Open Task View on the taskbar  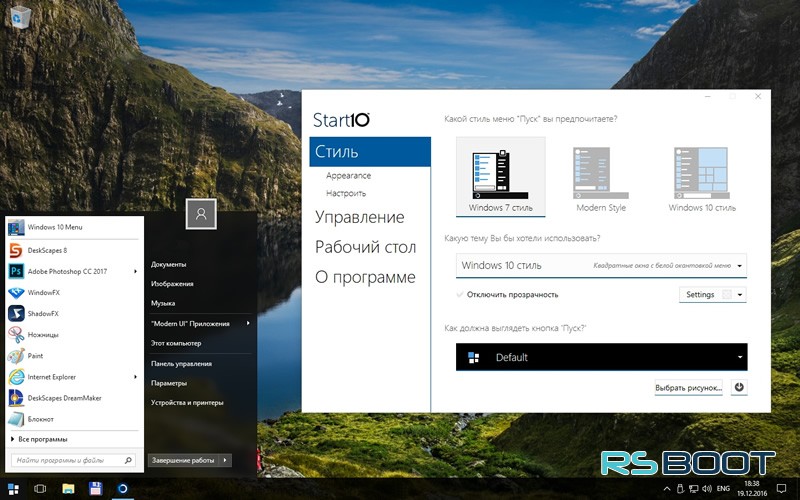(x=40, y=489)
